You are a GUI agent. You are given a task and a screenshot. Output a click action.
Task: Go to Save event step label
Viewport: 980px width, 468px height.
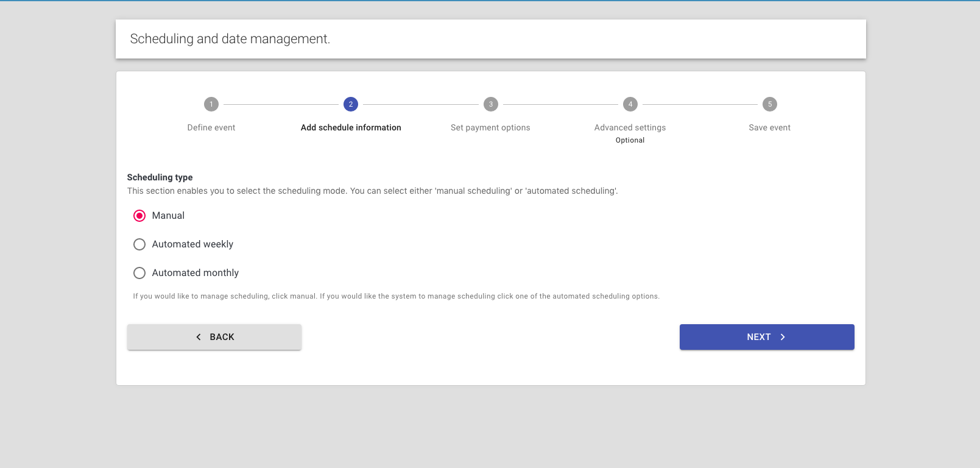click(x=770, y=127)
